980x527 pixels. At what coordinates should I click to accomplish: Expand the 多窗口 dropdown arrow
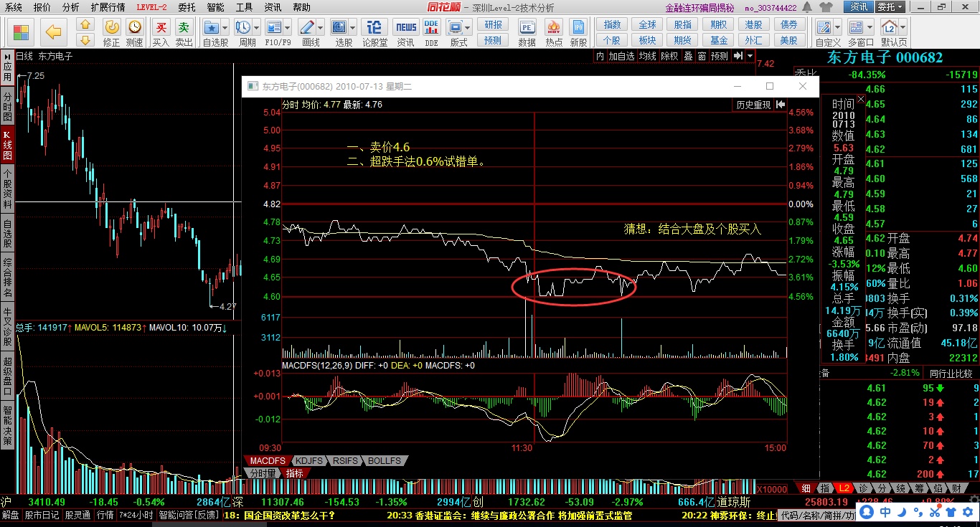pos(869,27)
